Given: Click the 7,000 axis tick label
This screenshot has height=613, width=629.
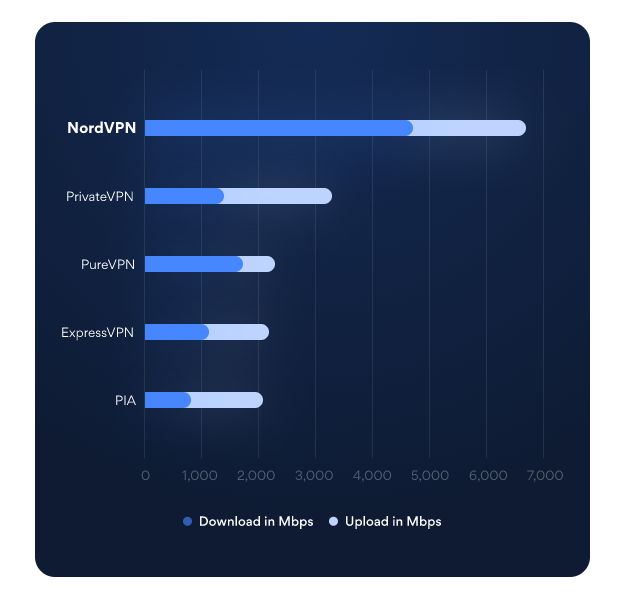Looking at the screenshot, I should click(x=543, y=476).
